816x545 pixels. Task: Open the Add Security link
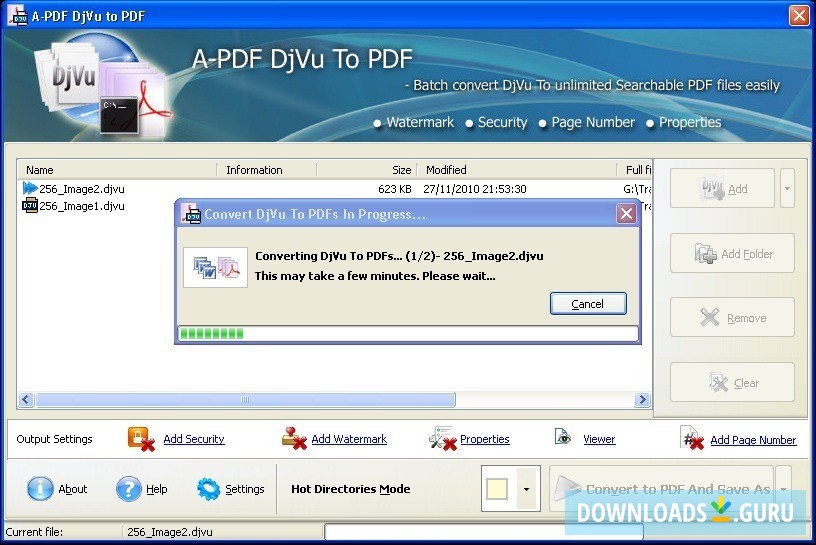click(x=194, y=439)
